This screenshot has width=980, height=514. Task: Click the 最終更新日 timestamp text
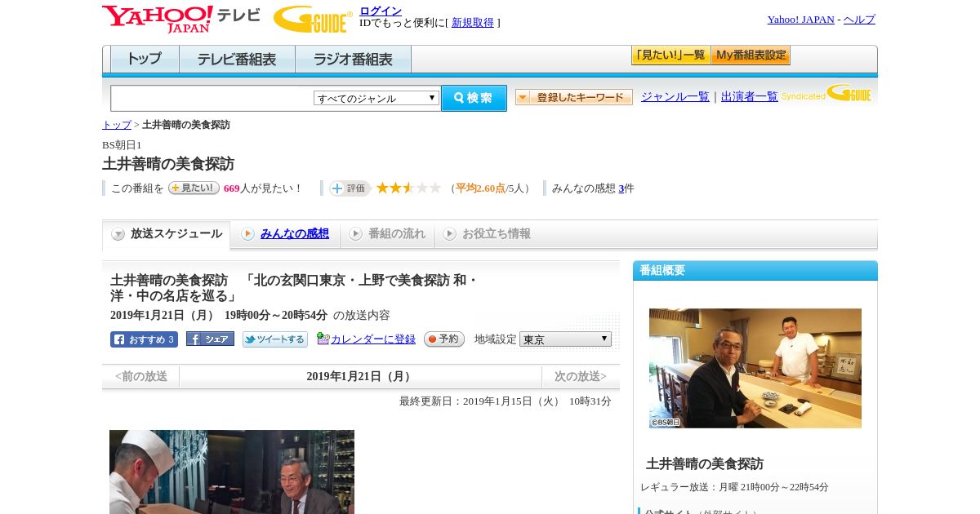(506, 401)
